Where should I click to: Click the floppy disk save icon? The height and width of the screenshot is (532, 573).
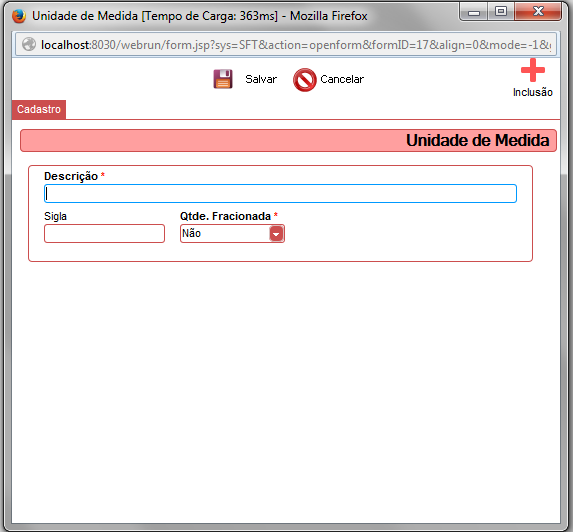[x=223, y=79]
